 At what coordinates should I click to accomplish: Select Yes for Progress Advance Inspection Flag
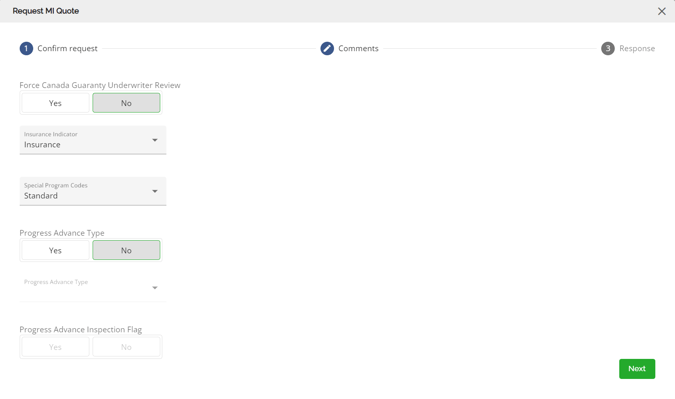(56, 347)
